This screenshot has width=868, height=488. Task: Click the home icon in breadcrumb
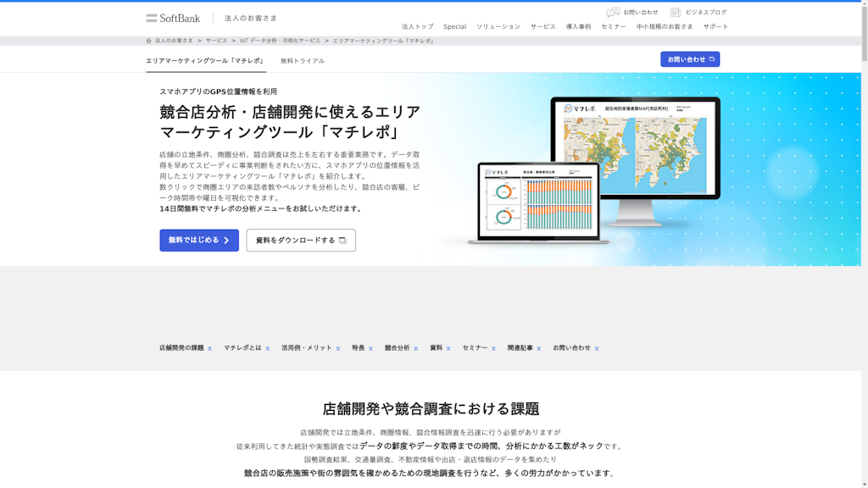pyautogui.click(x=149, y=41)
